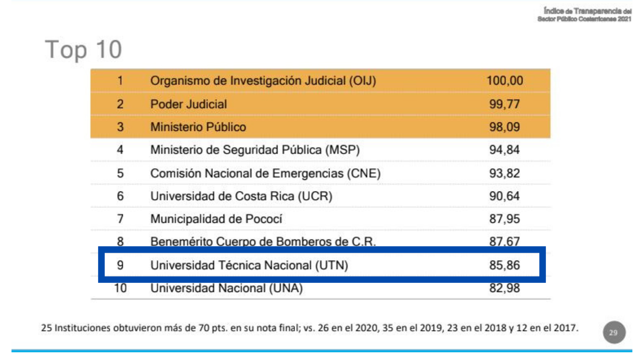Select Comisión Nacional de Emergencias (CNE)
Image resolution: width=644 pixels, height=362 pixels.
pos(265,173)
